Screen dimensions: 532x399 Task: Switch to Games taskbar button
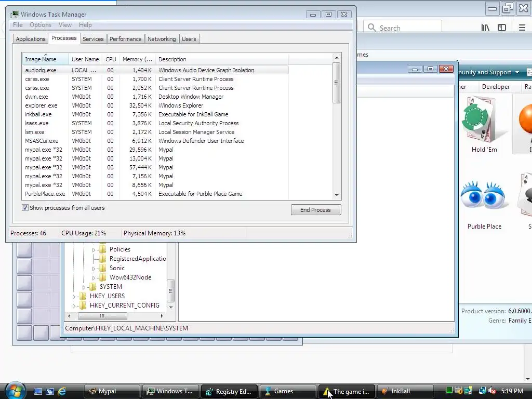[288, 391]
